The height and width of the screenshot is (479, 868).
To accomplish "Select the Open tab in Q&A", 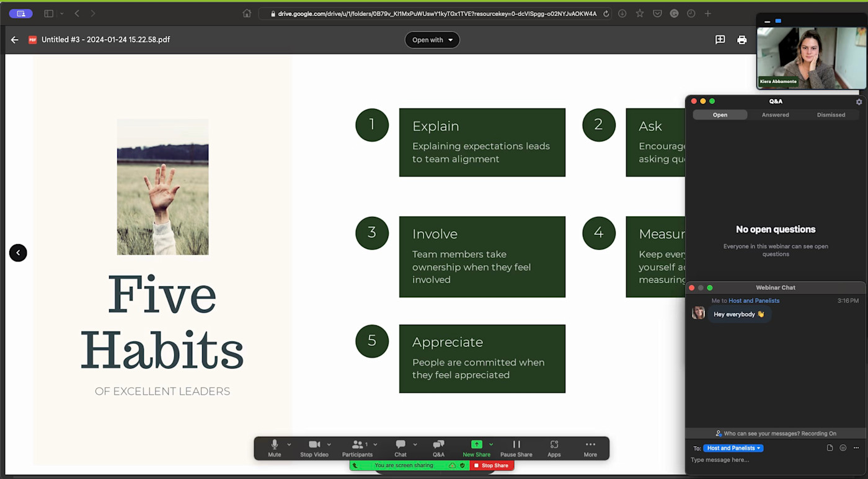I will [720, 115].
